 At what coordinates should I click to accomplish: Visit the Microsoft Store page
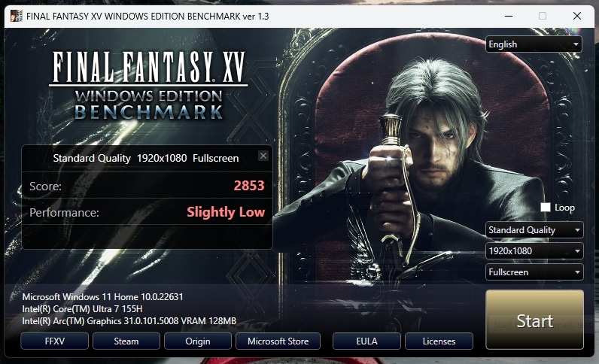coord(278,341)
